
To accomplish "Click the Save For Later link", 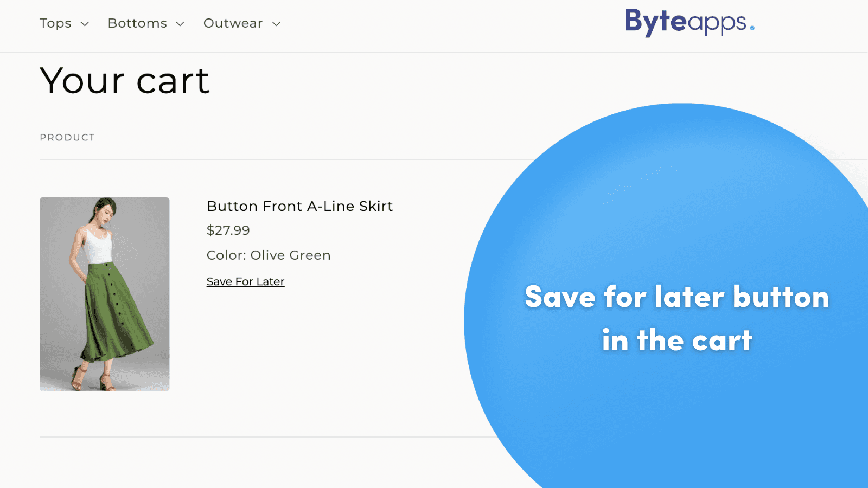I will click(245, 281).
